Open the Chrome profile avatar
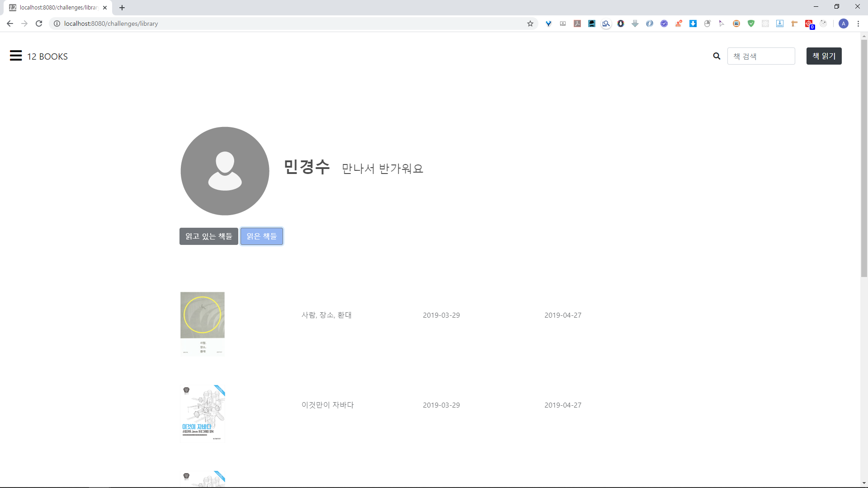 843,23
